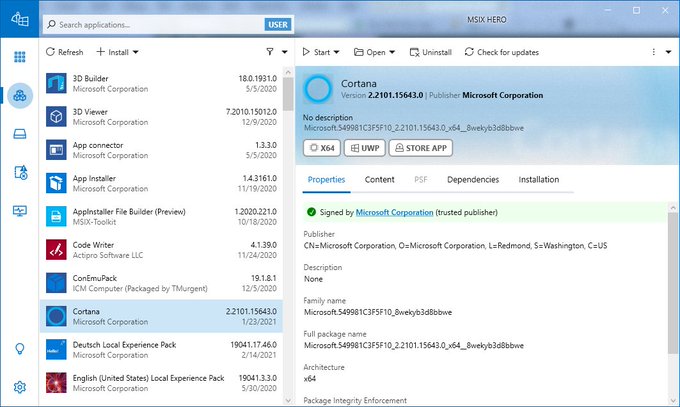Click the 3D Viewer app icon

point(56,116)
